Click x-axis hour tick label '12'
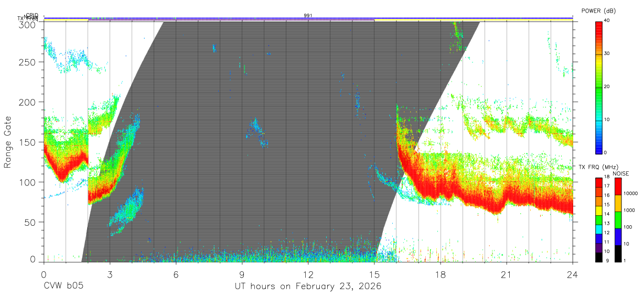Viewport: 644px width, 297px height. coord(308,274)
